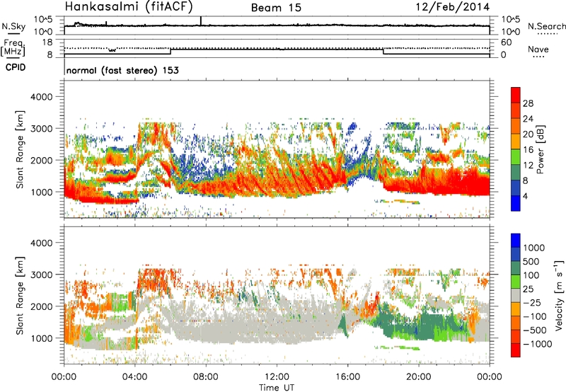Viewport: 566px width, 392px height.
Task: Click 'normal (fast stereo) 153' text
Action: (122, 70)
